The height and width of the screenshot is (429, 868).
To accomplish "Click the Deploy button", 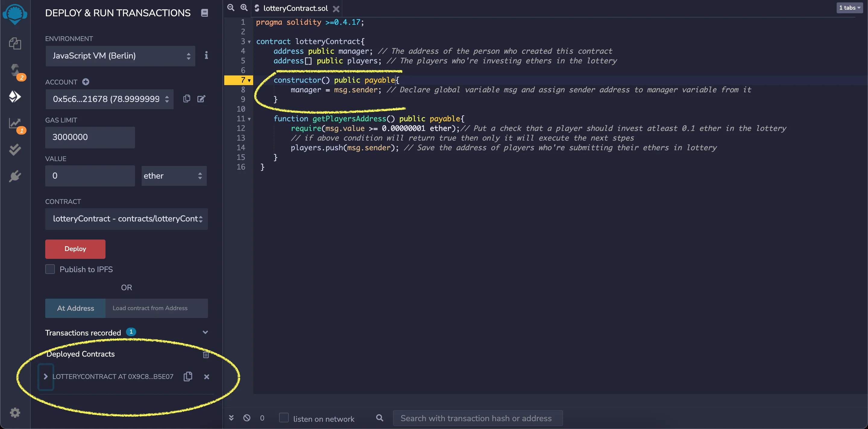I will [75, 249].
